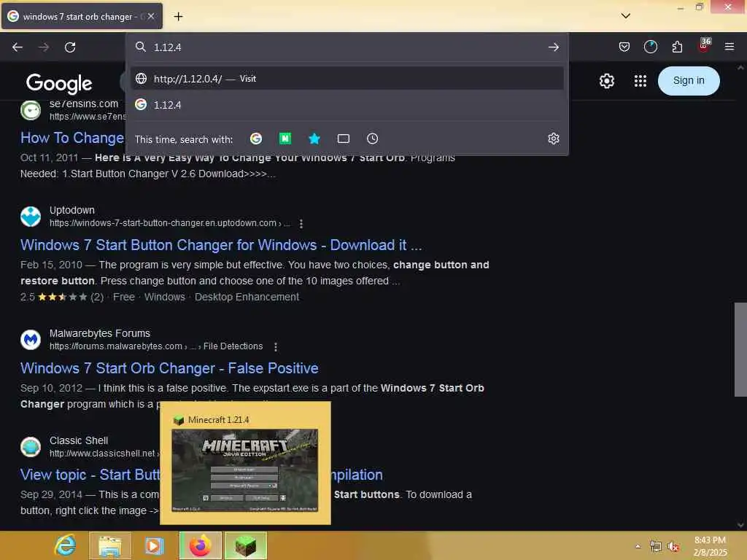Click the Classic Shell site favicon
Viewport: 747px width, 560px height.
tap(31, 447)
